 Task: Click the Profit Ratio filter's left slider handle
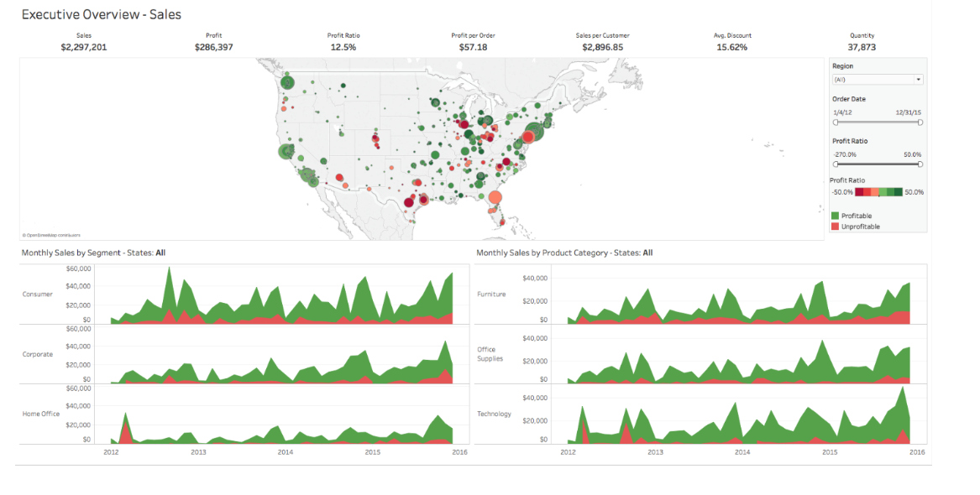[x=836, y=164]
